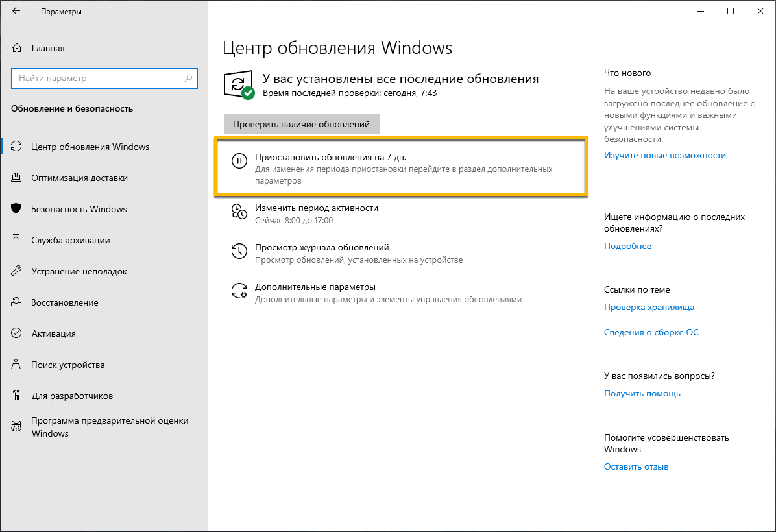Select Для разработчиков in the sidebar
776x532 pixels.
point(72,396)
